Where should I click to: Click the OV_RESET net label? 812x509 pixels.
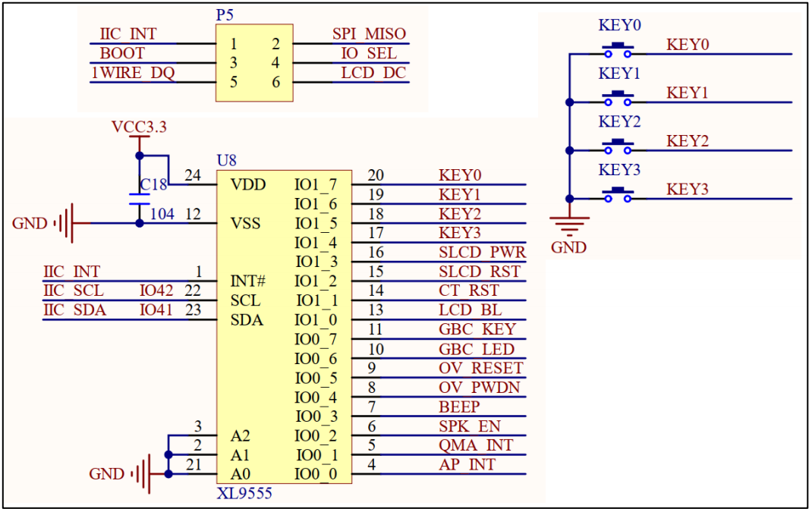click(481, 368)
